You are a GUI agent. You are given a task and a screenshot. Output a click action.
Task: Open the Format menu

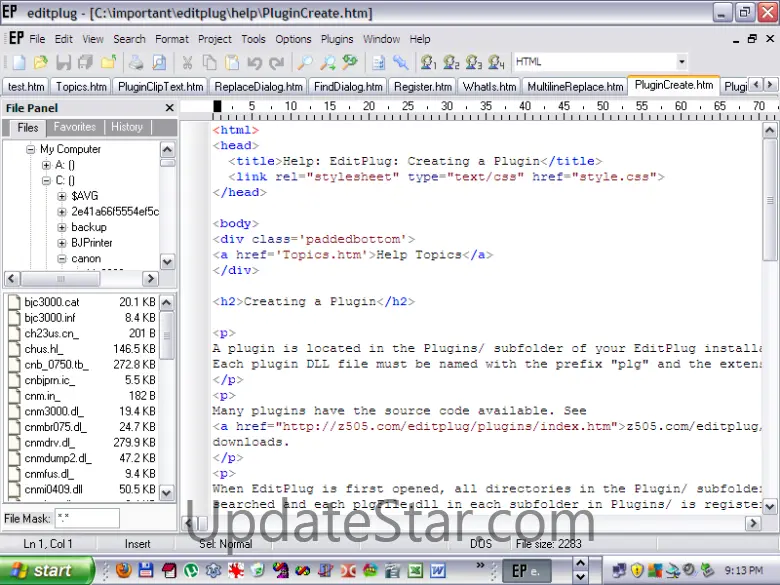pos(172,39)
